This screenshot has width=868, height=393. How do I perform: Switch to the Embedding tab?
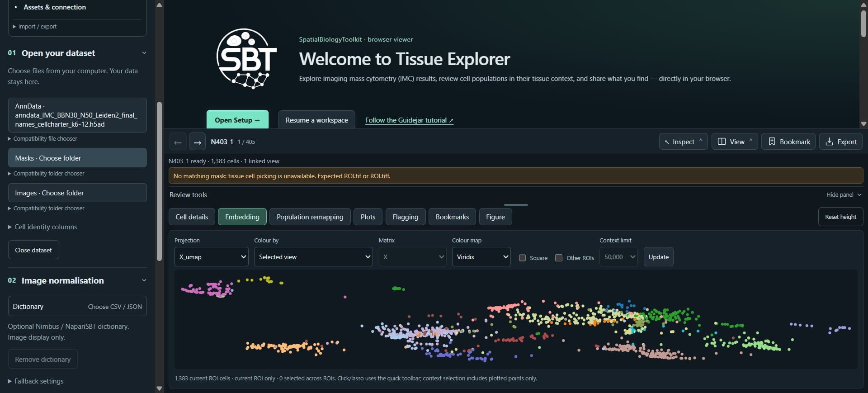(x=242, y=217)
